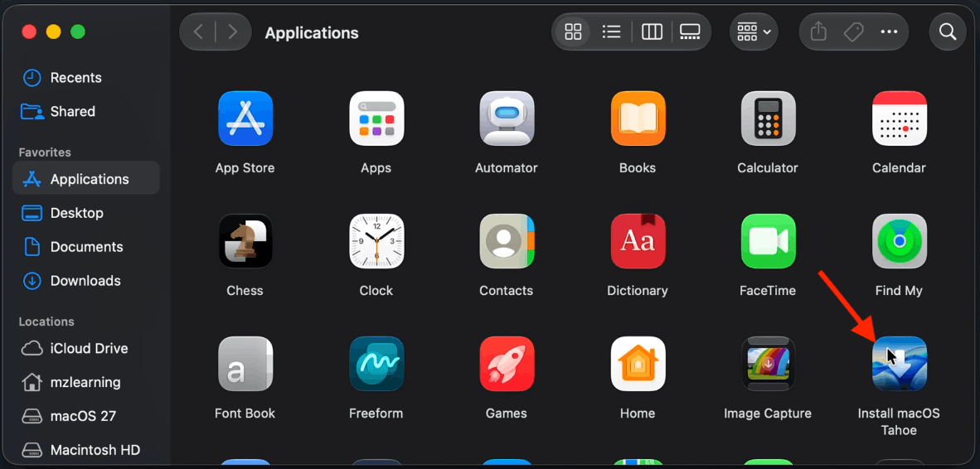Click the Share toolbar button
The image size is (980, 469).
pos(819,31)
